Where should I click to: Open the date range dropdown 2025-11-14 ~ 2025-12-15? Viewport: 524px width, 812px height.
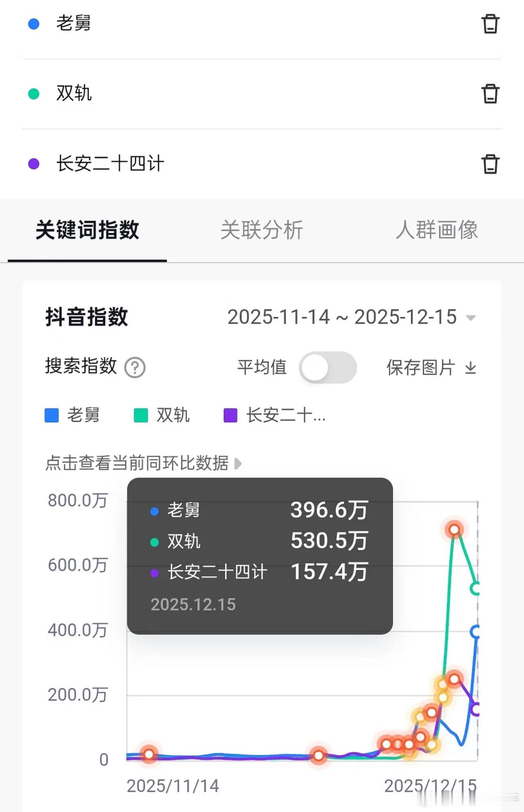pyautogui.click(x=351, y=317)
